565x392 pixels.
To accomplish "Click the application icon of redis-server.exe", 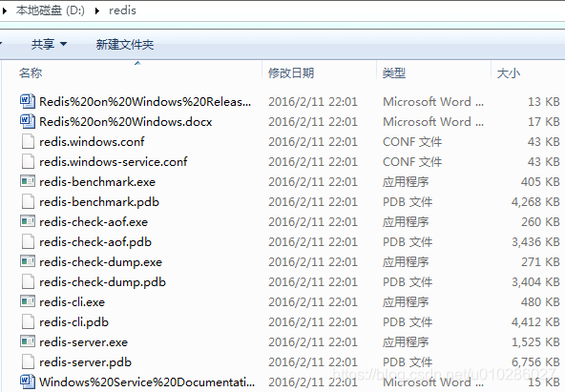I will pos(28,341).
